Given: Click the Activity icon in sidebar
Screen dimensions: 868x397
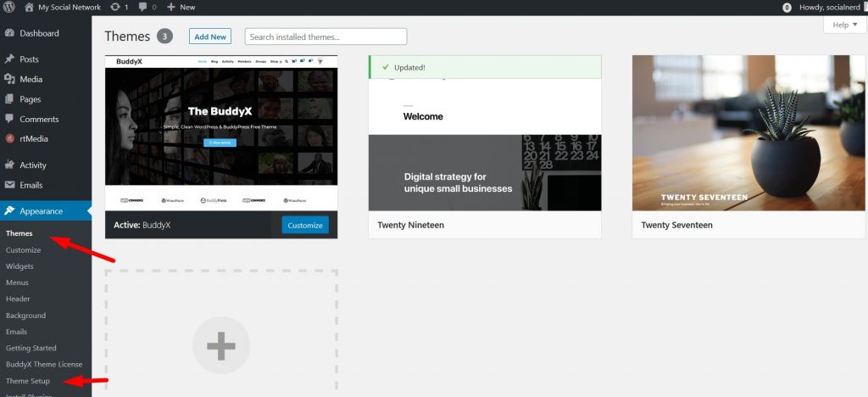Looking at the screenshot, I should coord(9,165).
